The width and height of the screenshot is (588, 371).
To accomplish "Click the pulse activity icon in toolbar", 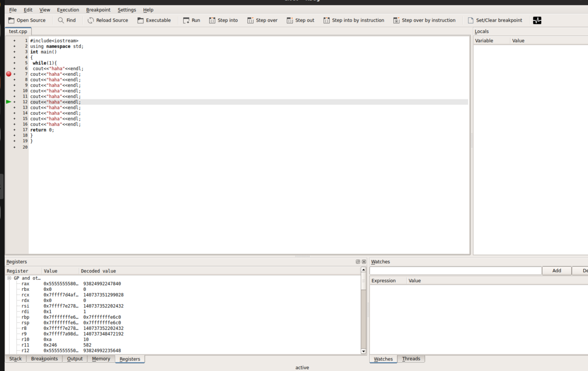I will 537,20.
